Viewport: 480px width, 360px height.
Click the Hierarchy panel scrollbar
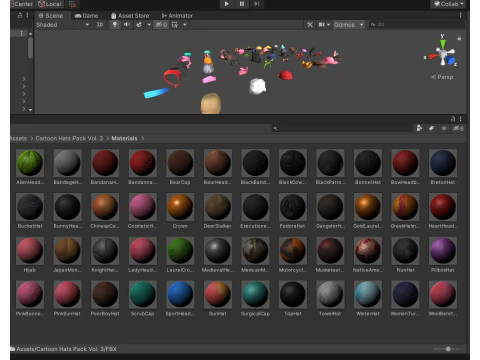(30, 47)
